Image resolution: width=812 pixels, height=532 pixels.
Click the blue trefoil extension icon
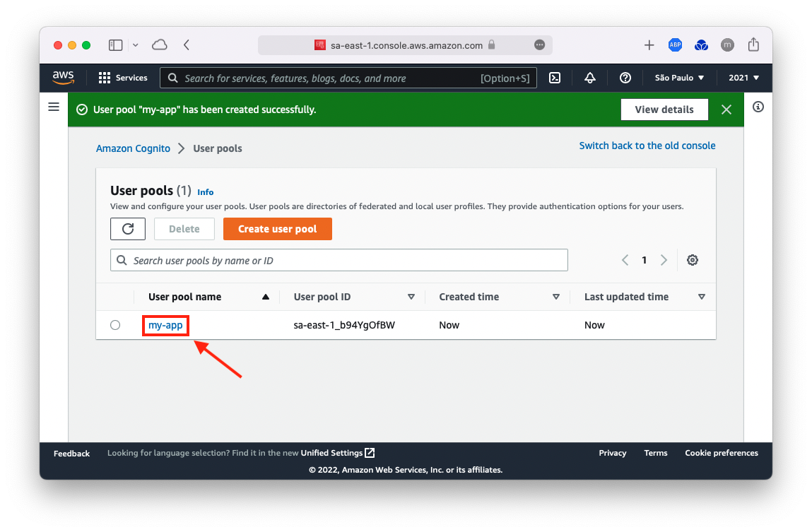(x=701, y=45)
